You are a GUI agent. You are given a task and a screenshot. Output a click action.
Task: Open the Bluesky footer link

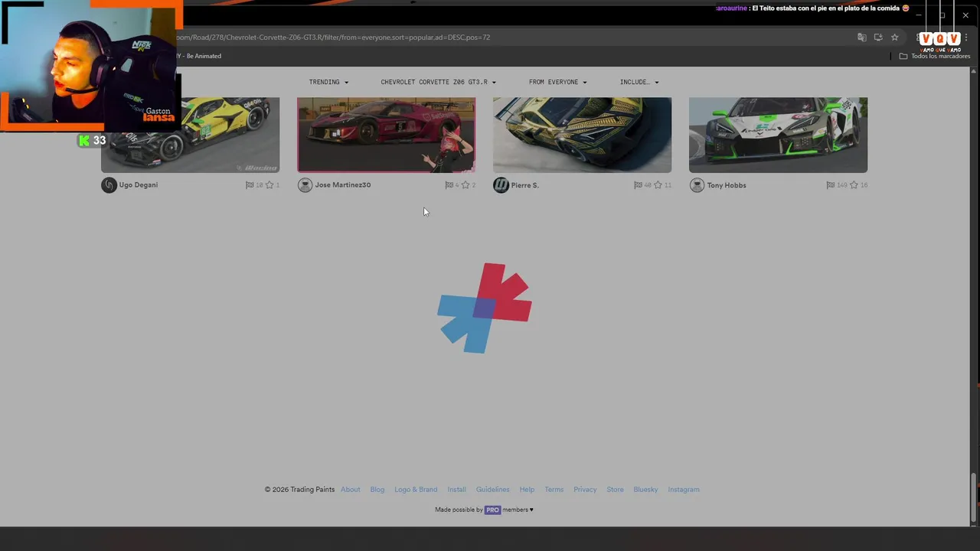645,490
